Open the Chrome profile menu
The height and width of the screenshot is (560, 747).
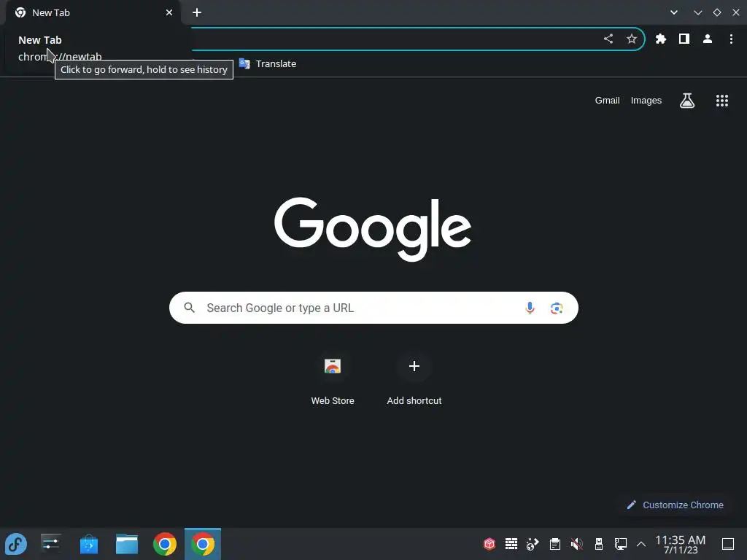coord(708,39)
